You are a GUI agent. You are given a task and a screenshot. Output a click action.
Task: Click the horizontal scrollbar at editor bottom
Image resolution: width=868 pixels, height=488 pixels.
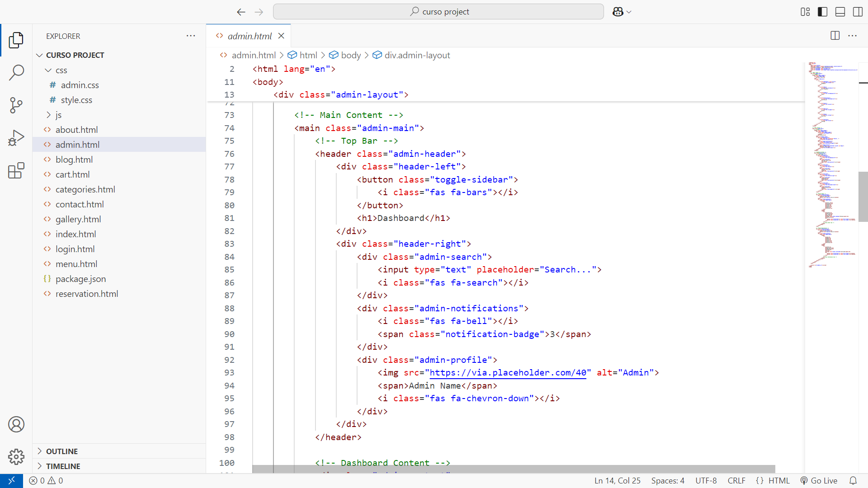tap(514, 469)
